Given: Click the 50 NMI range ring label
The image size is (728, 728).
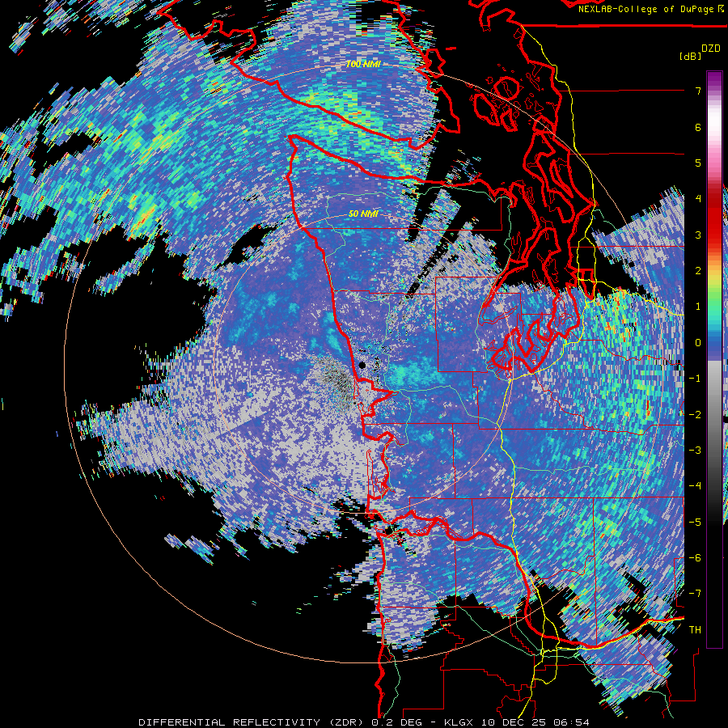Looking at the screenshot, I should (363, 214).
